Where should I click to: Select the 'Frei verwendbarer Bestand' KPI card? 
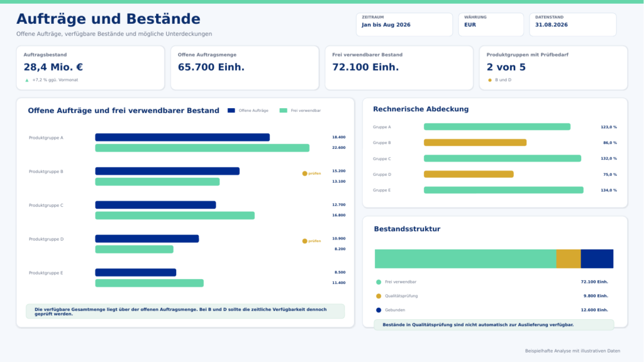click(x=399, y=68)
